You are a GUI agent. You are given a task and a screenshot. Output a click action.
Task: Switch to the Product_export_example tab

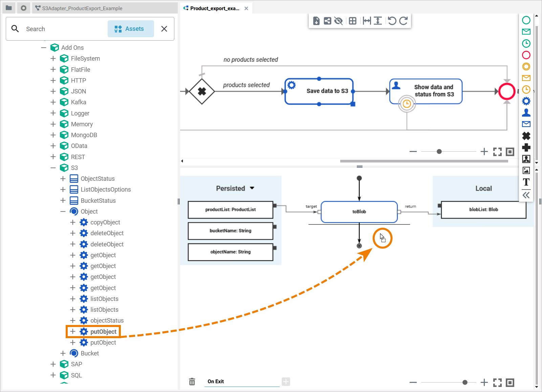tap(214, 8)
